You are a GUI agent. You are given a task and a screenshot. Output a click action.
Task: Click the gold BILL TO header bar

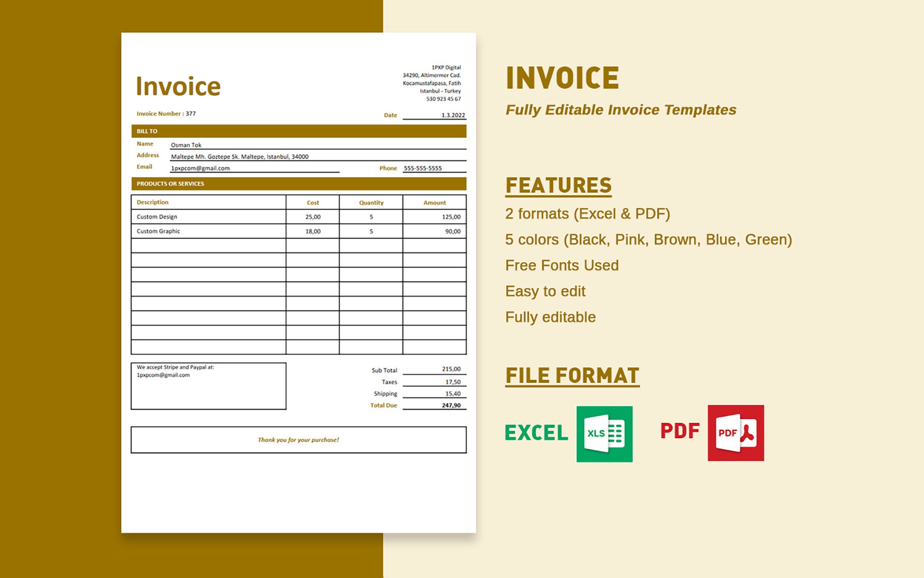click(300, 131)
